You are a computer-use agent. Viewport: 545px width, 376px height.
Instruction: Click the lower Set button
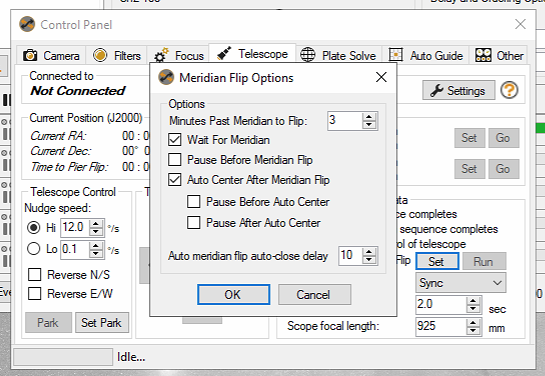pos(469,169)
